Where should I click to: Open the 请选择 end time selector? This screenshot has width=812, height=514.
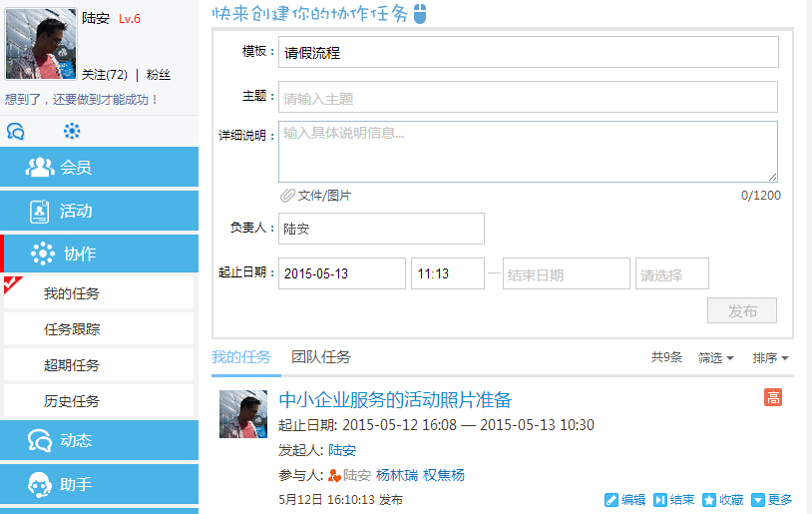click(671, 273)
